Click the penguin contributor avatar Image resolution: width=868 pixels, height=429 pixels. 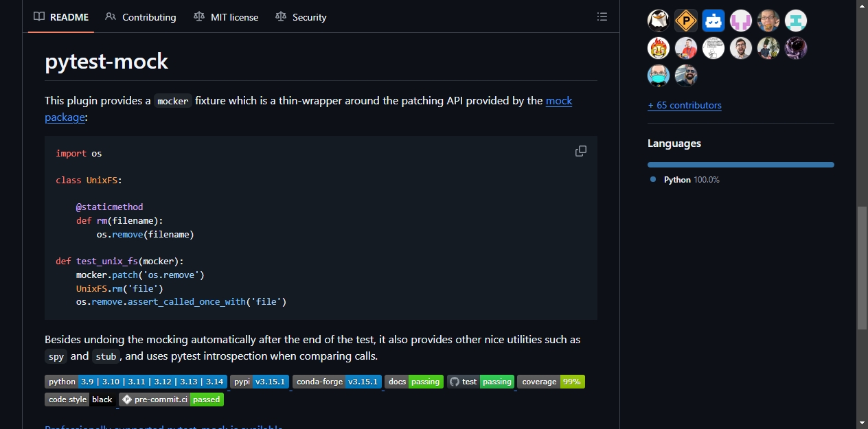[x=659, y=21]
